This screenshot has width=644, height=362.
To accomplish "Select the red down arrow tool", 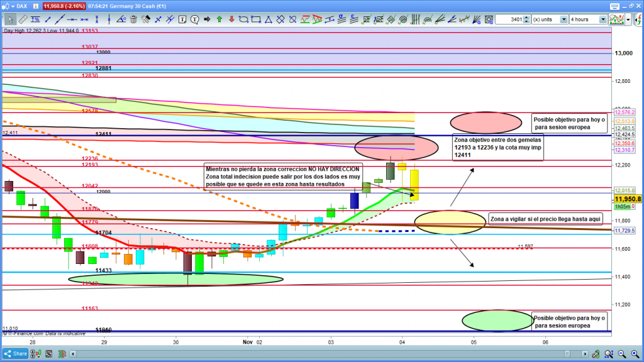I will [231, 19].
